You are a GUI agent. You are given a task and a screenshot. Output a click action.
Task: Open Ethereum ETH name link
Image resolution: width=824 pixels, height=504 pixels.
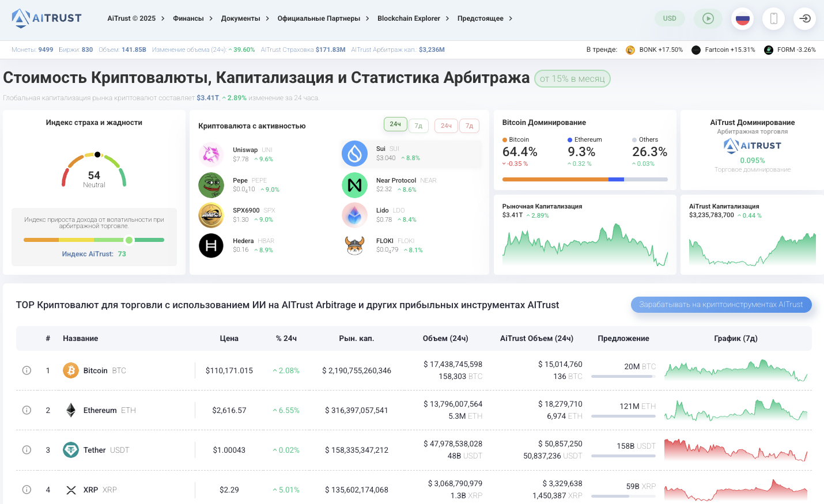pyautogui.click(x=109, y=410)
